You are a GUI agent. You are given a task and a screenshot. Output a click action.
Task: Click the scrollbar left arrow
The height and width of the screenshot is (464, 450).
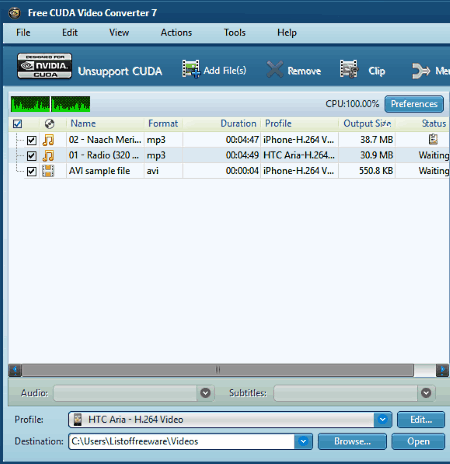pyautogui.click(x=15, y=370)
